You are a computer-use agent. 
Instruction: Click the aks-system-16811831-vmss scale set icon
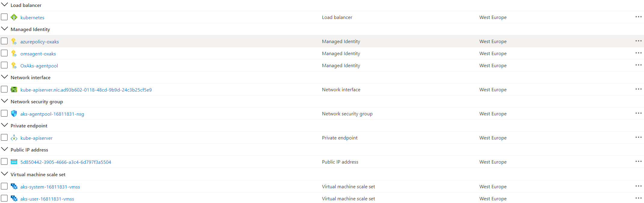(x=14, y=186)
